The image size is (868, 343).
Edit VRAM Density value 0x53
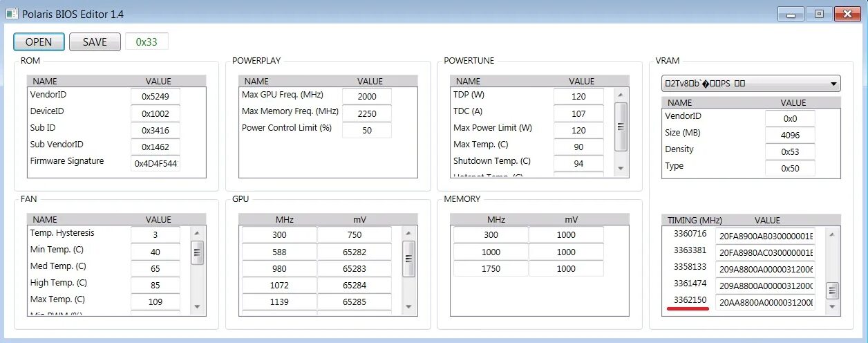pyautogui.click(x=790, y=151)
